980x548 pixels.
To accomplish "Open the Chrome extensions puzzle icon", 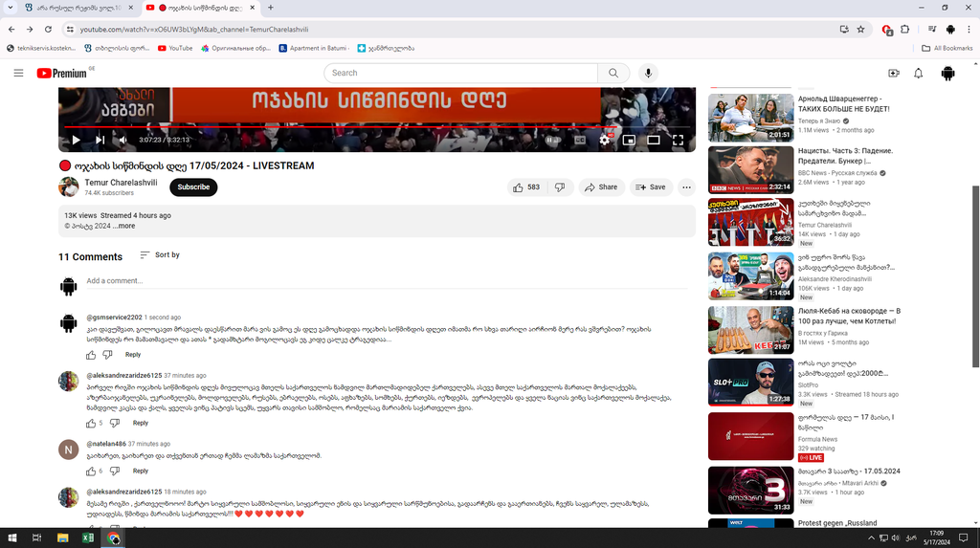I will pyautogui.click(x=905, y=29).
